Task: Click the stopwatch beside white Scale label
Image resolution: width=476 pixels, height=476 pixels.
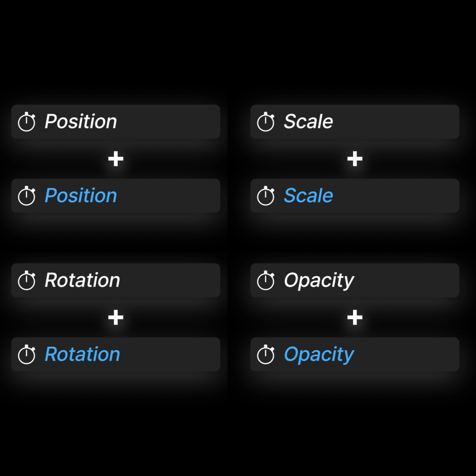Action: (266, 122)
